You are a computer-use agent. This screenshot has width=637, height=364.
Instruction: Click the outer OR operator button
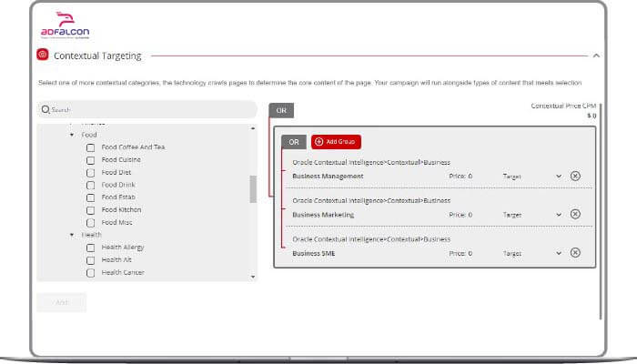[281, 110]
